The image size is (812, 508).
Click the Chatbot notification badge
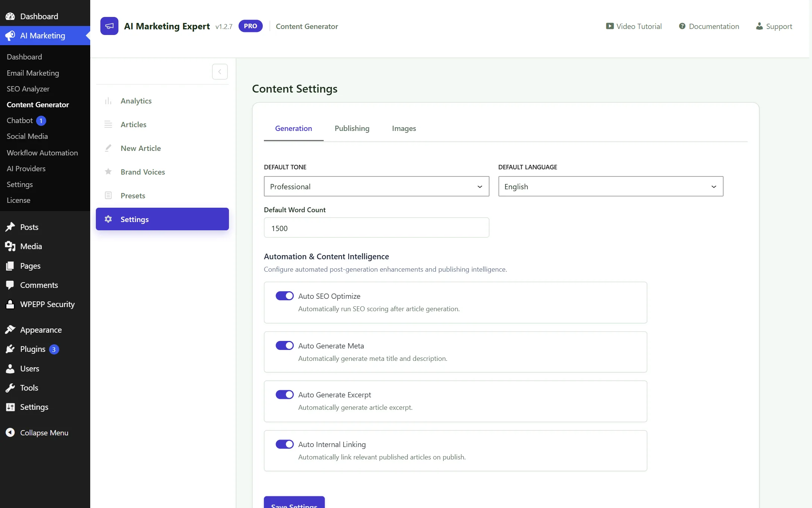click(x=41, y=121)
